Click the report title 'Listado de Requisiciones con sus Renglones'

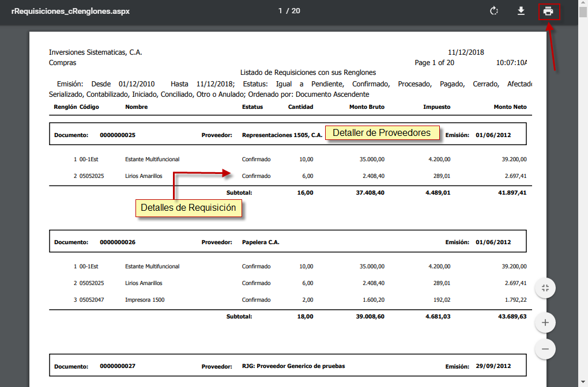click(308, 73)
